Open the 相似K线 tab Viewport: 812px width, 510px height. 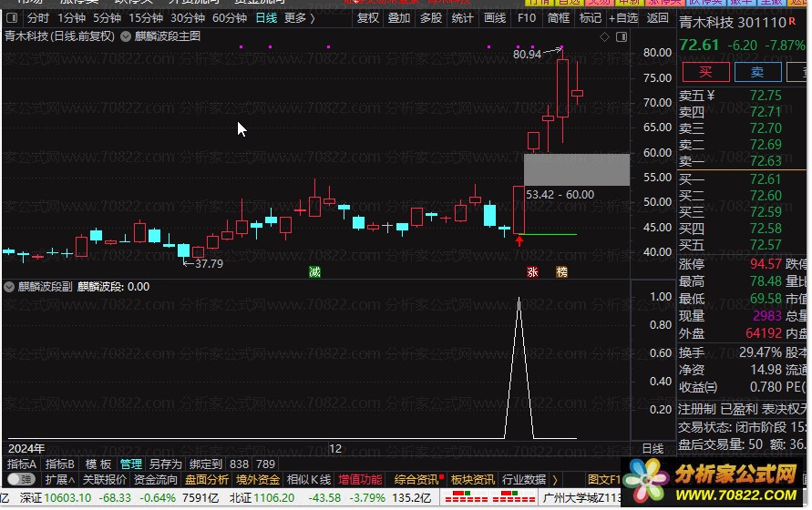click(309, 480)
